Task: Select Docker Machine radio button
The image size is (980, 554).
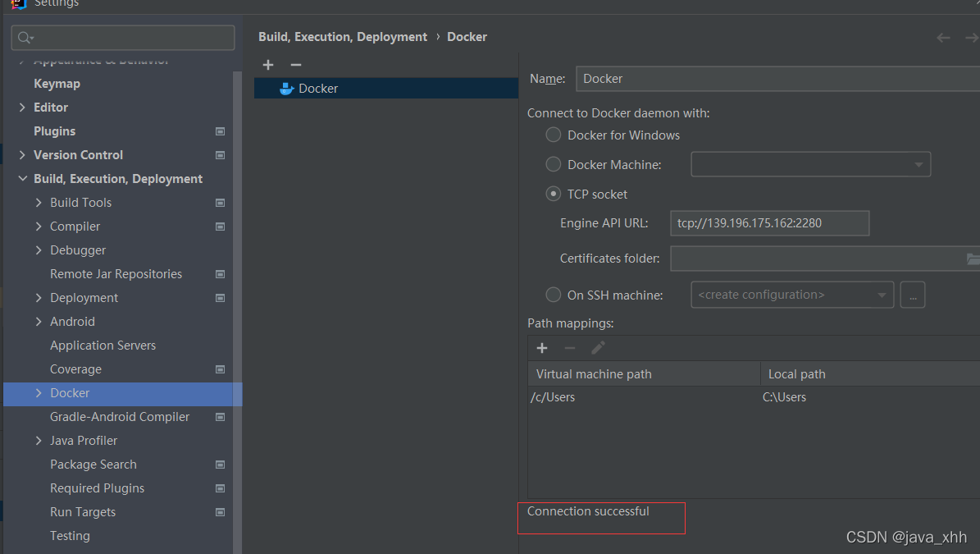Action: coord(553,164)
